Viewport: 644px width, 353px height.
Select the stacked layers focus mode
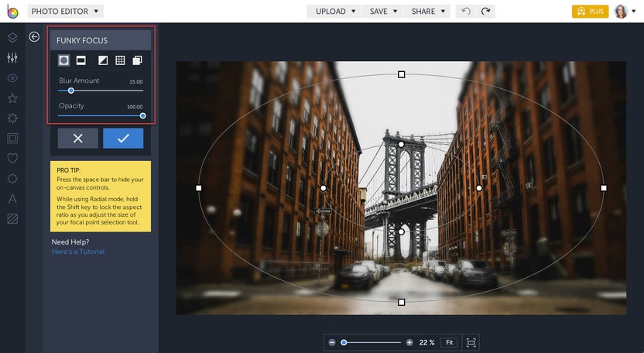[137, 60]
